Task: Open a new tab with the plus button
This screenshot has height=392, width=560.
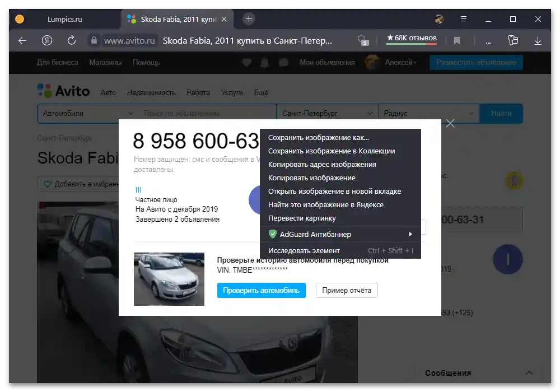Action: coord(249,19)
